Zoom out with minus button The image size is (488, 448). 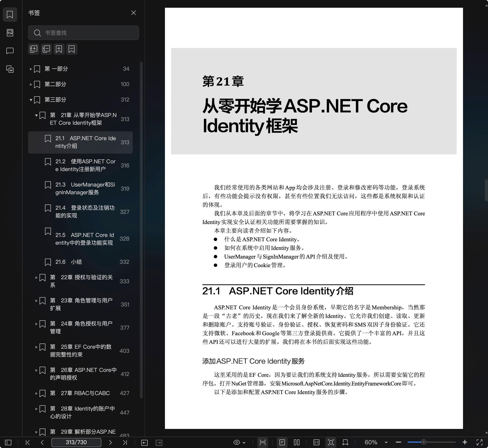[398, 442]
